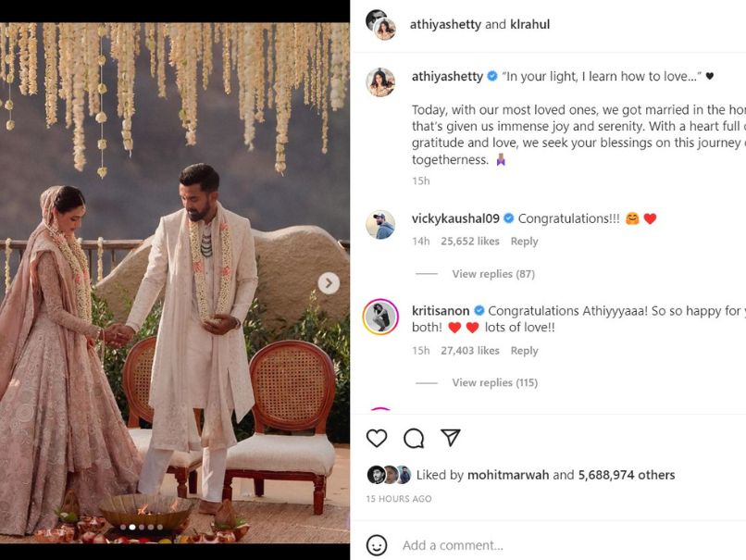
Task: Open the emoji picker smiley icon
Action: click(x=376, y=545)
